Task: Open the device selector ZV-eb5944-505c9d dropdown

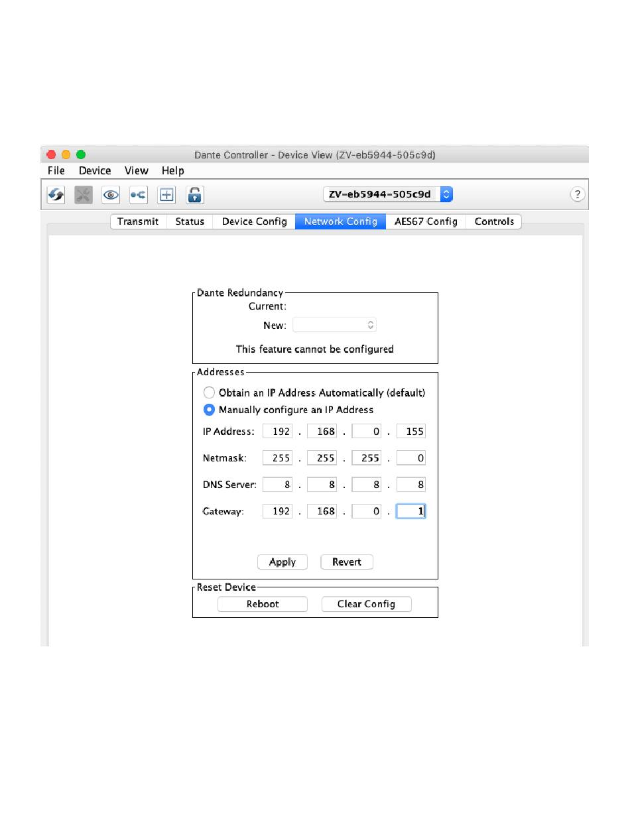Action: click(x=388, y=194)
